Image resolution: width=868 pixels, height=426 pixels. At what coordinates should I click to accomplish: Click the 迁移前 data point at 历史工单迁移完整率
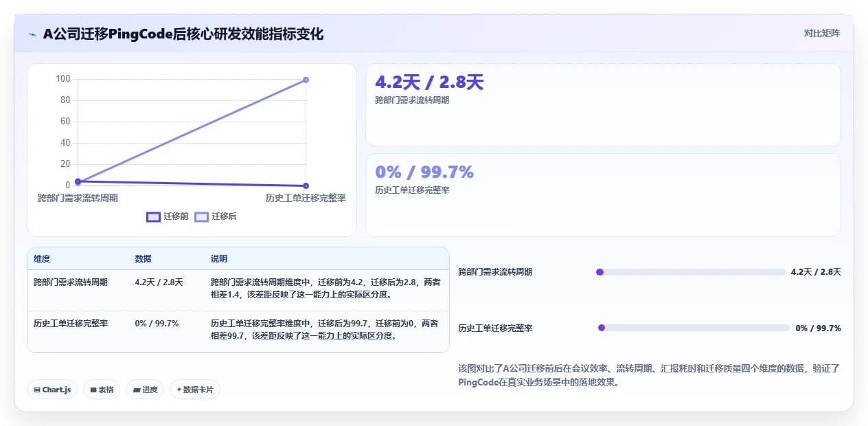[306, 186]
